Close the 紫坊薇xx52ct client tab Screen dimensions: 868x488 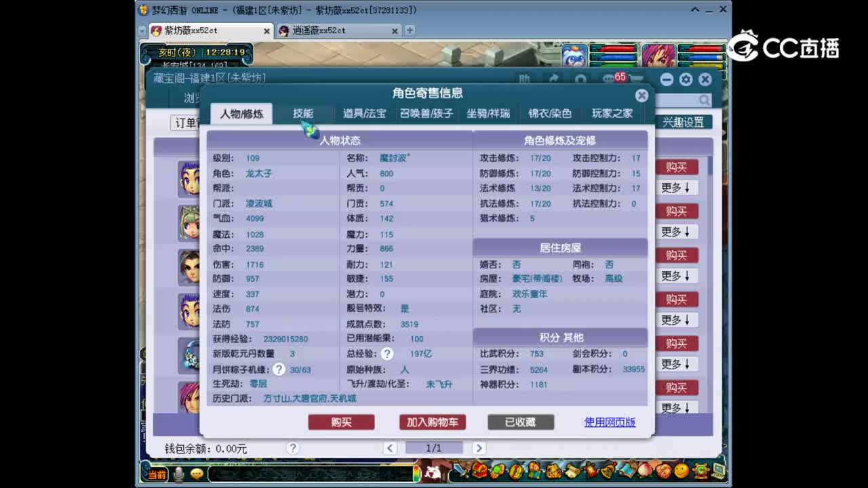click(x=267, y=31)
